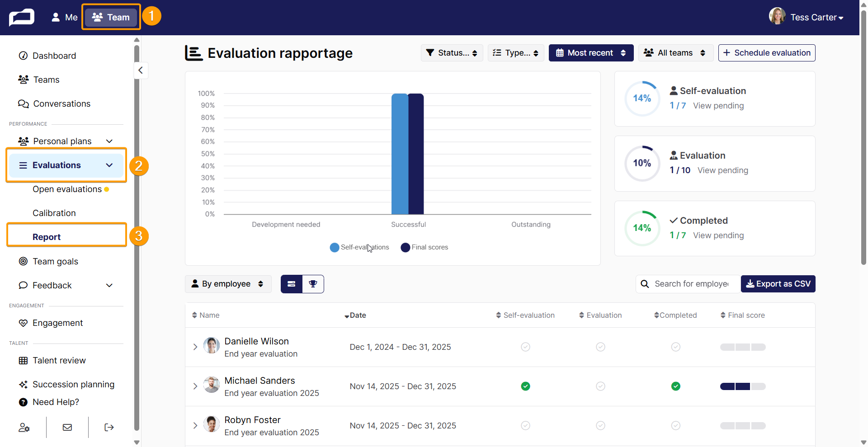Click the Schedule evaluation button
Screen dimensions: 868x447
click(x=767, y=53)
